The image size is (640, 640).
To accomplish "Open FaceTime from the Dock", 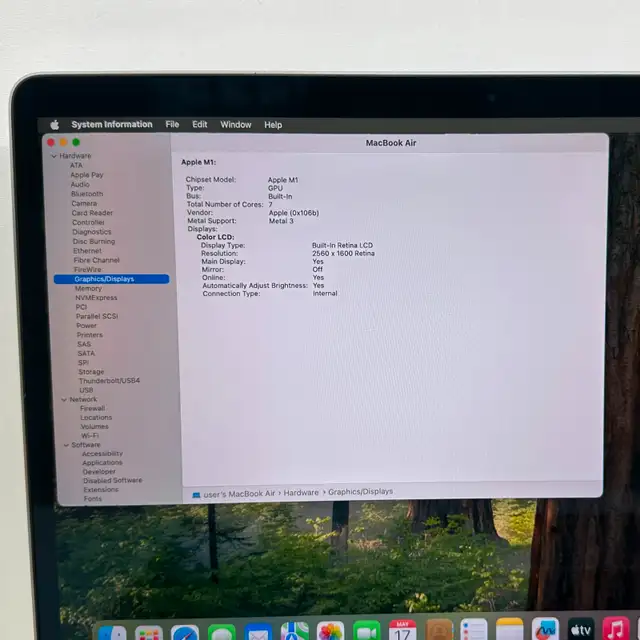I will coord(367,632).
